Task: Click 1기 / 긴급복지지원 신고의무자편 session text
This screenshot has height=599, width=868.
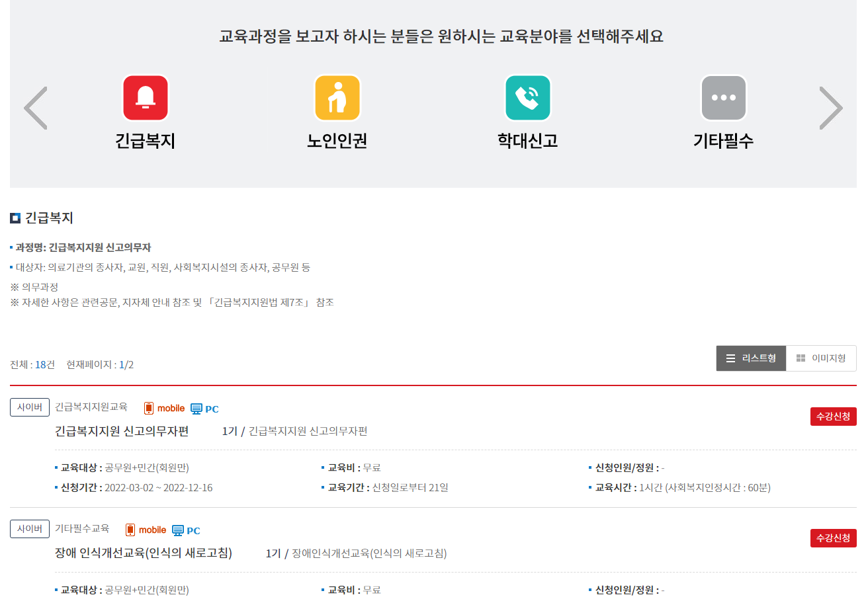Action: coord(295,431)
